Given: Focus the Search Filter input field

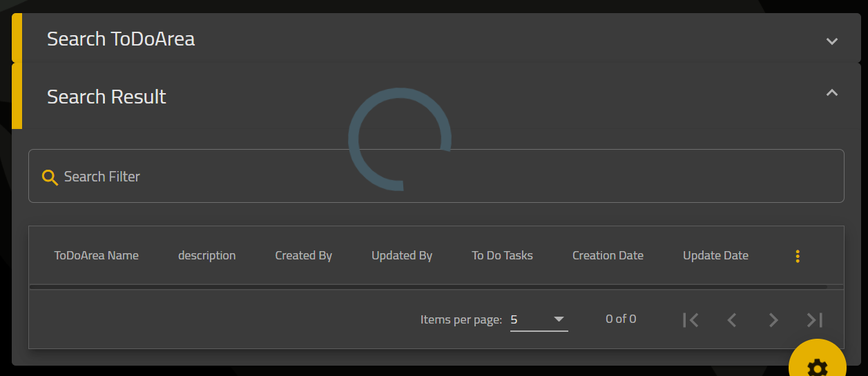Looking at the screenshot, I should 436,176.
